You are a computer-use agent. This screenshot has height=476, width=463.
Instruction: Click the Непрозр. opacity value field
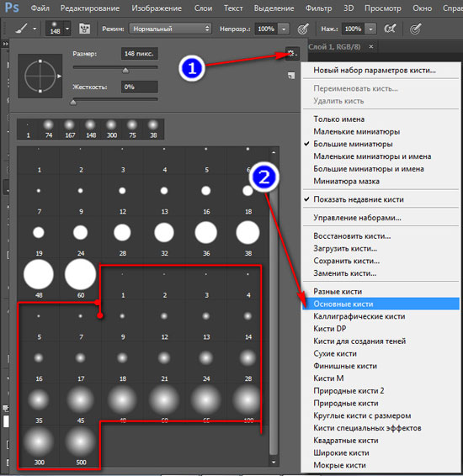point(266,29)
